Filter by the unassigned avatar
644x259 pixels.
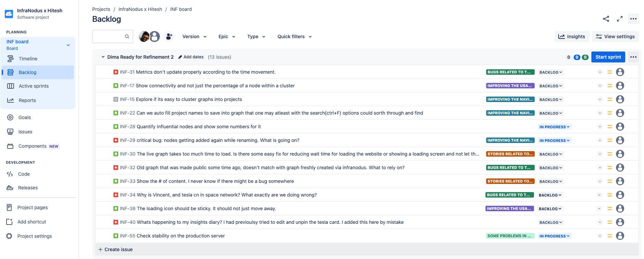(x=155, y=36)
